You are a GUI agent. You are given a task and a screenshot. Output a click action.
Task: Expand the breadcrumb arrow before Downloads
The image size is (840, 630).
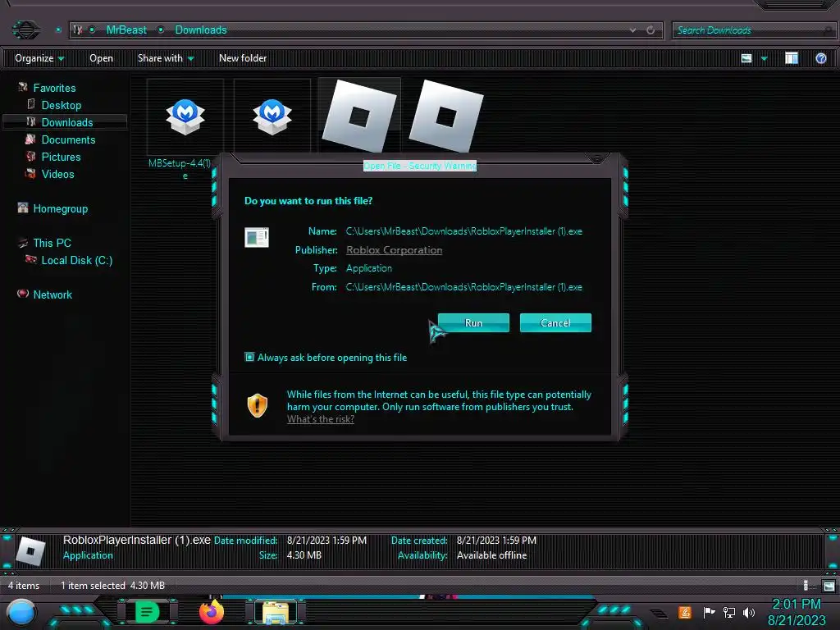(161, 30)
